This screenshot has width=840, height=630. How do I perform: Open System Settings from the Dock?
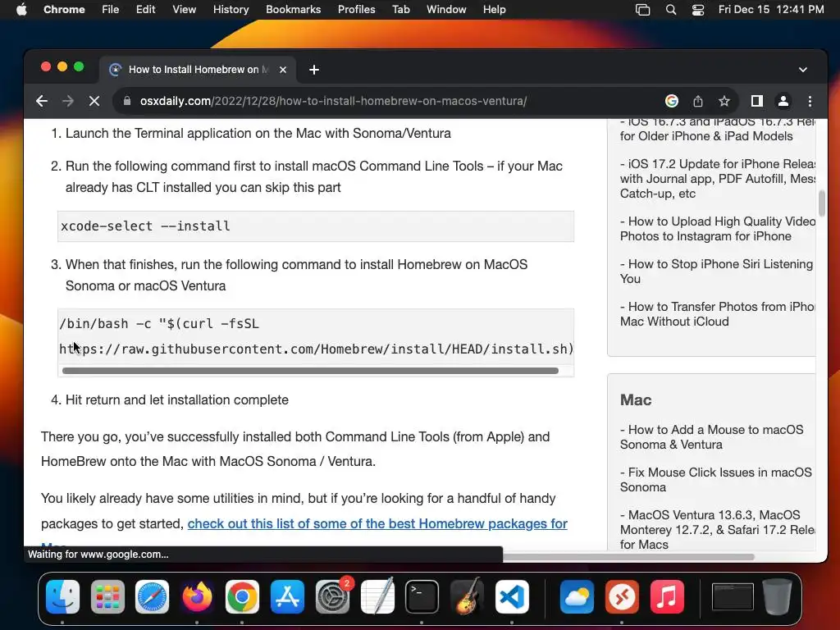(332, 597)
